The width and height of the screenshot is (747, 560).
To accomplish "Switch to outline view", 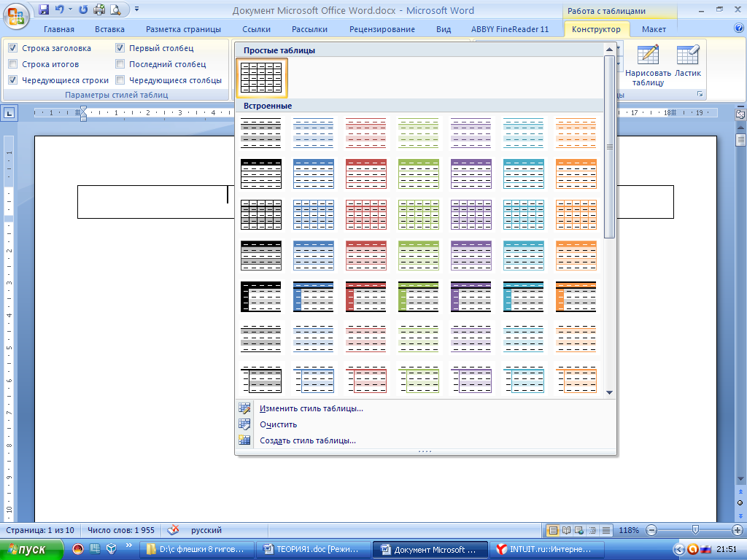I will (592, 530).
